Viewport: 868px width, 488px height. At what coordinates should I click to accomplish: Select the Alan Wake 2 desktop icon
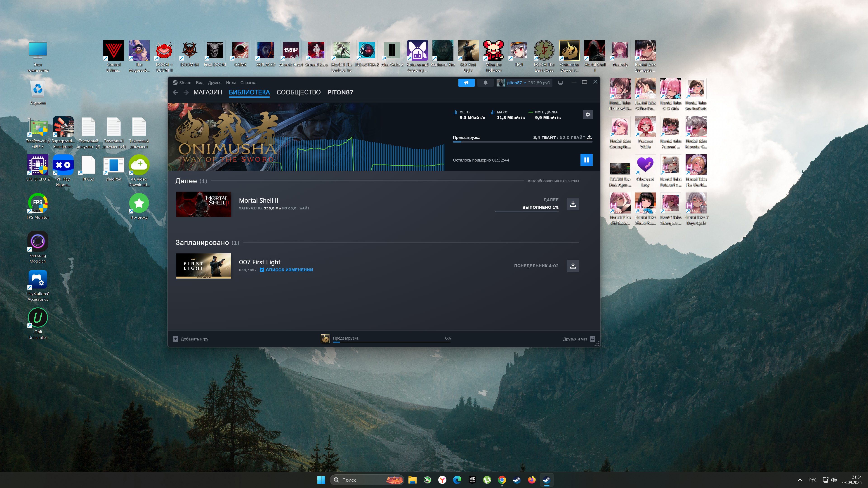392,54
